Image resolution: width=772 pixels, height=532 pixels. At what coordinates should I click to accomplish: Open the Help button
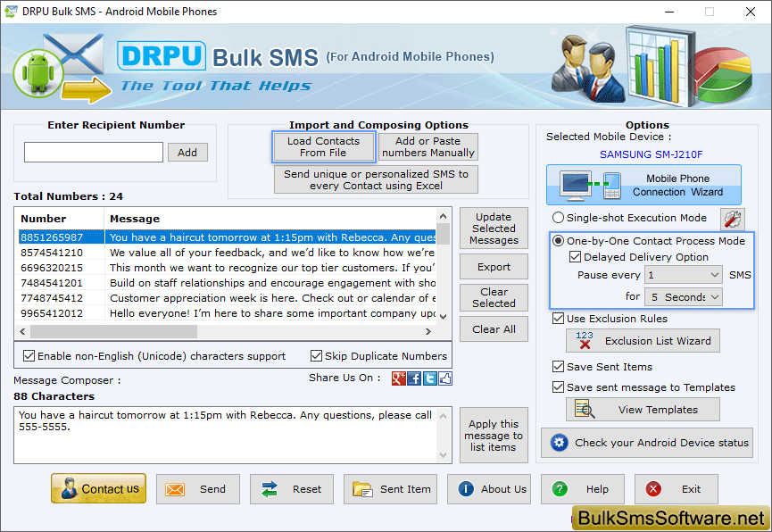tap(583, 489)
